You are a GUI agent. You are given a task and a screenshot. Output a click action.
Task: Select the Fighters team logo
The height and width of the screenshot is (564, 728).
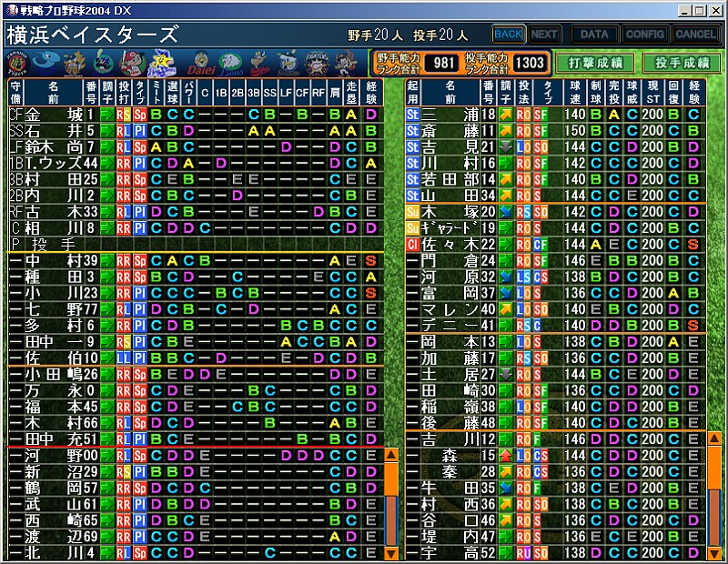click(317, 64)
